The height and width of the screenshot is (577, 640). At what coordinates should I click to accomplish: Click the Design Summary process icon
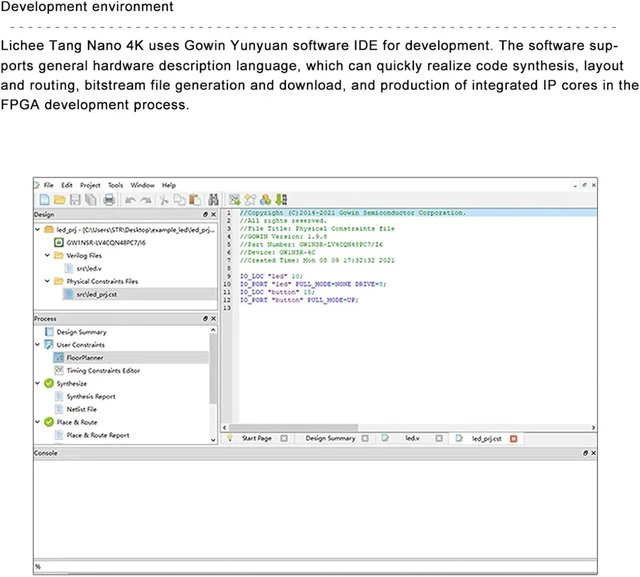point(49,332)
